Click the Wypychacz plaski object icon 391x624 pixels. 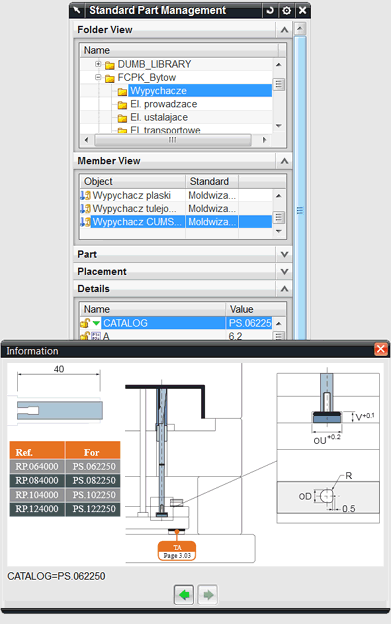click(x=86, y=195)
